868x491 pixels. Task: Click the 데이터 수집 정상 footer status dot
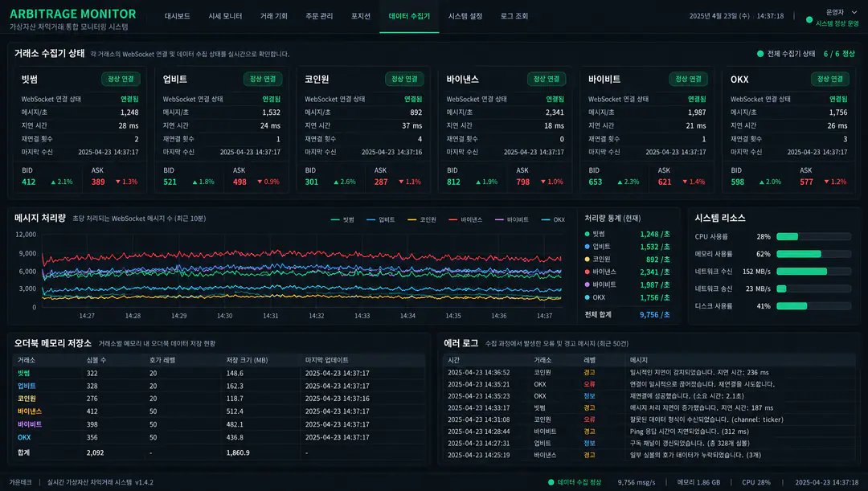coord(551,482)
